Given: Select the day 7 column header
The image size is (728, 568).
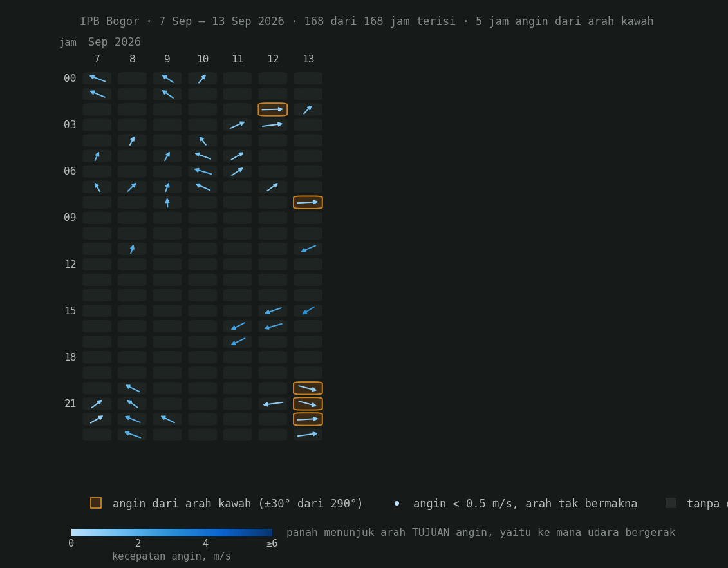Looking at the screenshot, I should pyautogui.click(x=97, y=59).
